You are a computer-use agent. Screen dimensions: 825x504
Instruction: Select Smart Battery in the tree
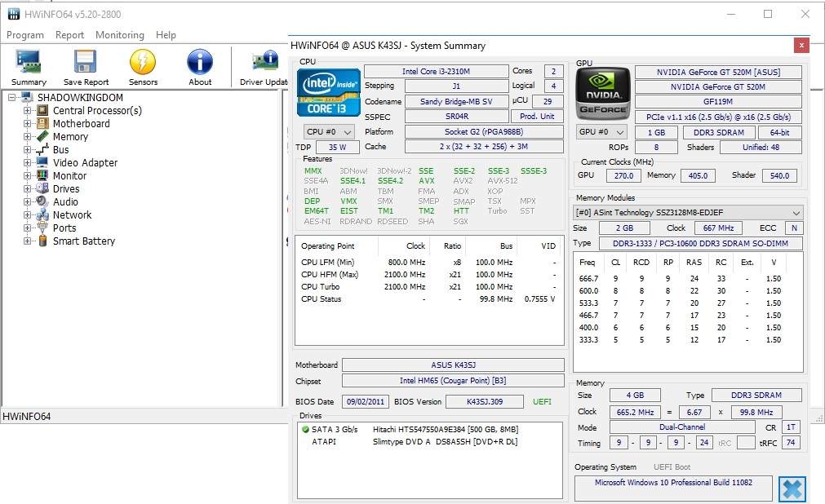click(83, 241)
